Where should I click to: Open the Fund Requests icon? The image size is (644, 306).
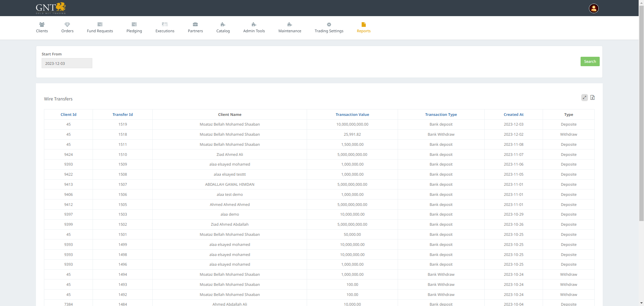[100, 25]
